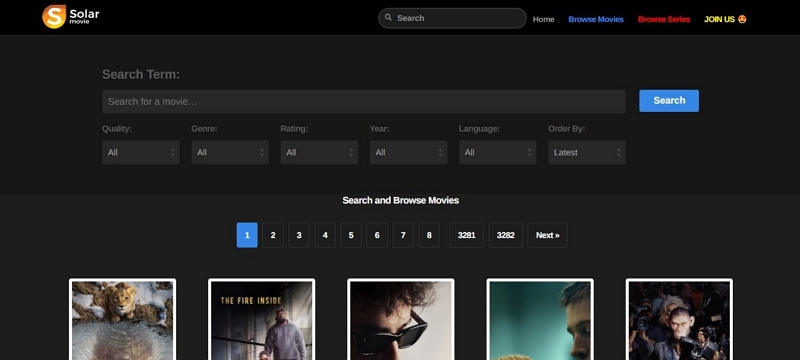Choose a Language from the dropdown

[497, 152]
